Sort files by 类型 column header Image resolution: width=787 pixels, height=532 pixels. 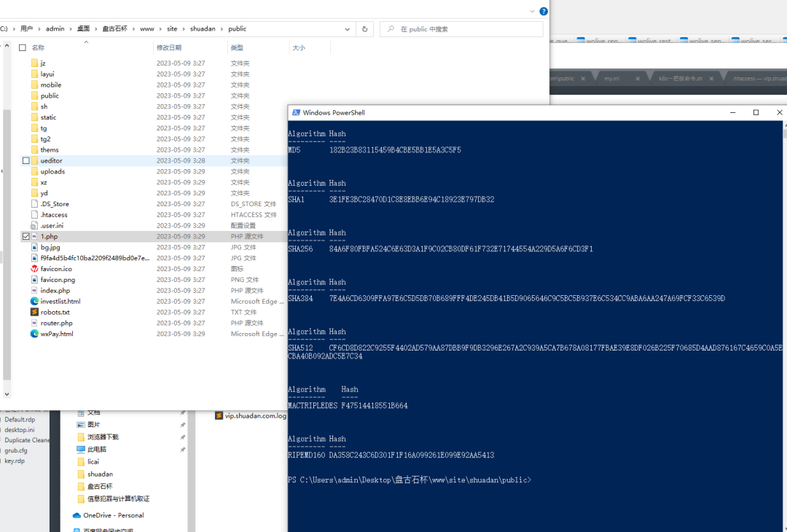pyautogui.click(x=237, y=47)
